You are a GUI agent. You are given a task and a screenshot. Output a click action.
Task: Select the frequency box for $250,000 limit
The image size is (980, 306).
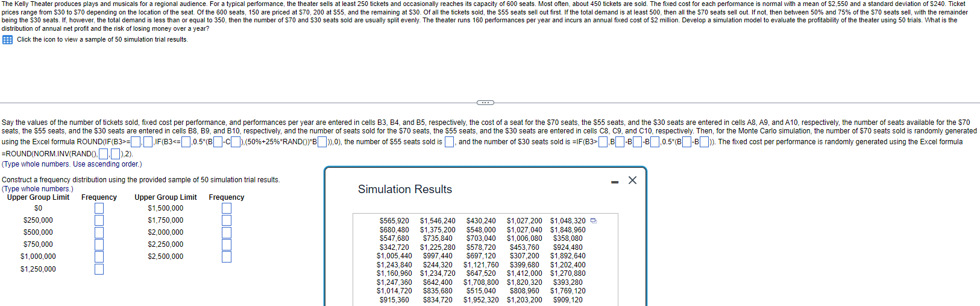pyautogui.click(x=99, y=220)
